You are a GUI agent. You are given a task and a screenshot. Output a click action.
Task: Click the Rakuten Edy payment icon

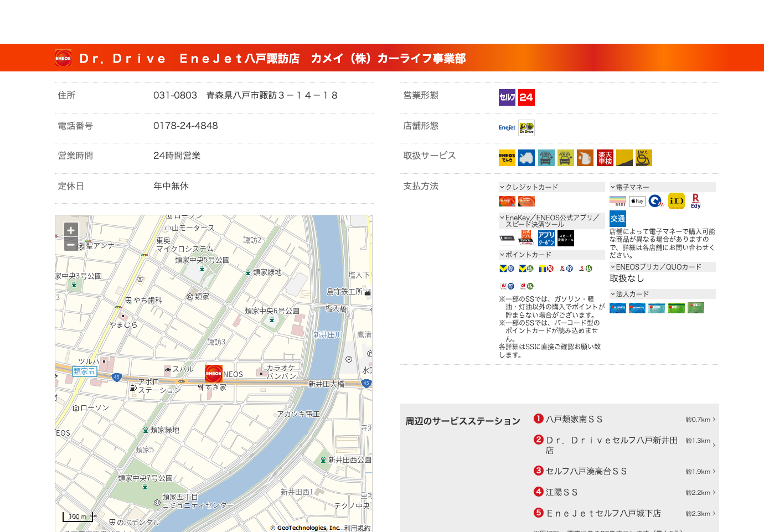[696, 201]
